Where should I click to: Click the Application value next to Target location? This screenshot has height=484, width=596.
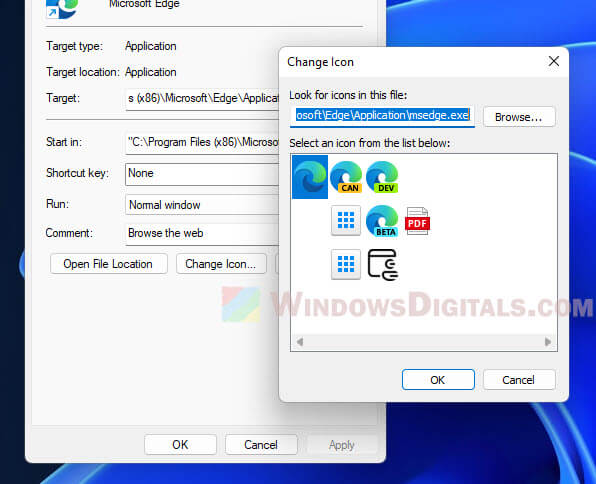[151, 72]
